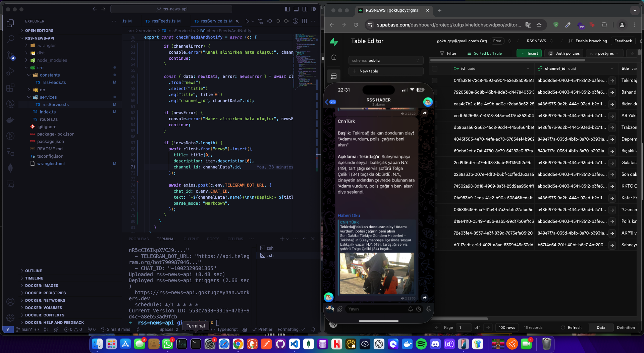Open Spotify from the Dock
Screen dimensions: 644x353
point(421,344)
